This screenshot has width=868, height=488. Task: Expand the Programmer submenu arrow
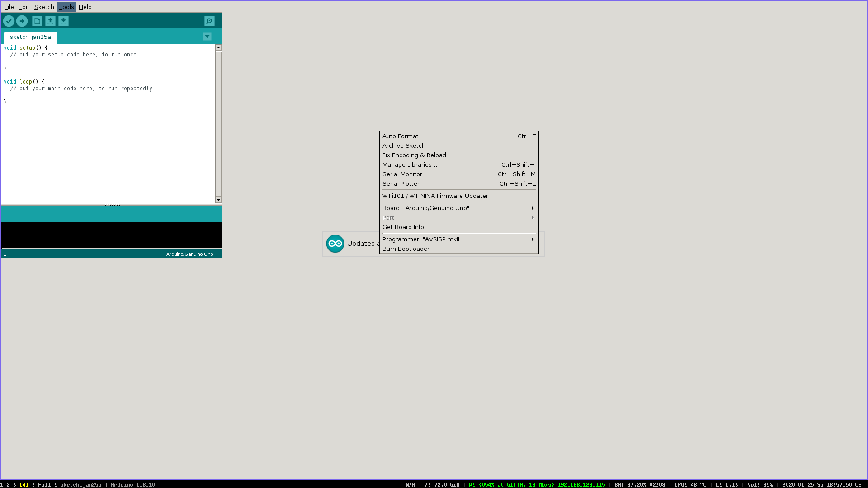533,239
